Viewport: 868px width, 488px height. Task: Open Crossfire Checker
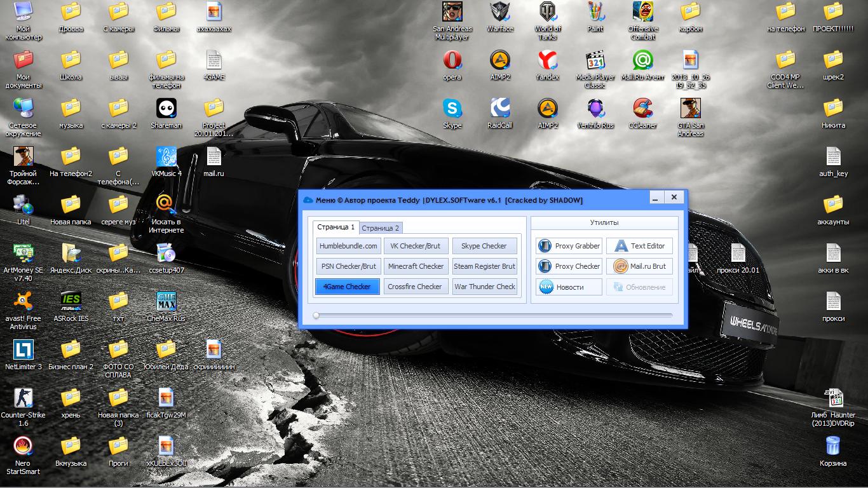[416, 287]
